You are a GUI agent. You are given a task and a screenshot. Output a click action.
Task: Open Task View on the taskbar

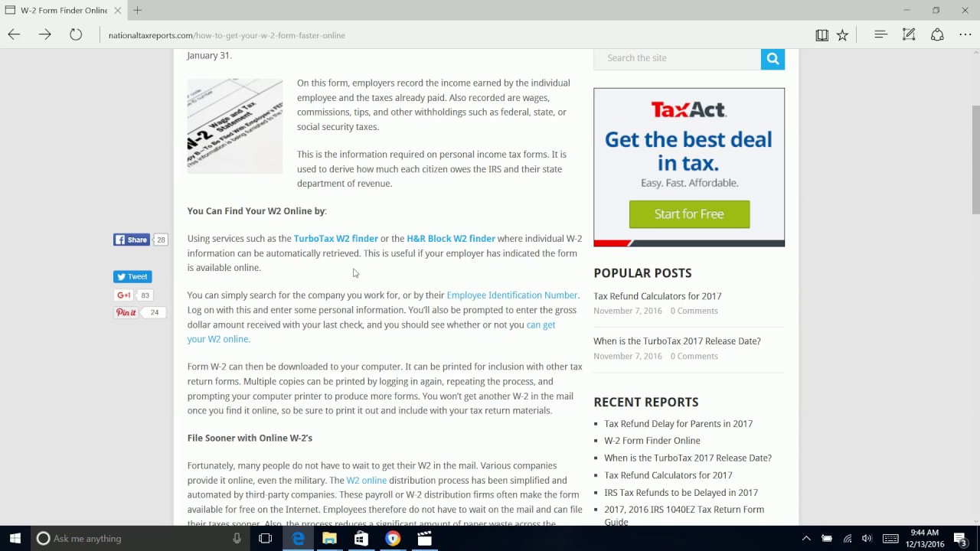click(x=266, y=538)
